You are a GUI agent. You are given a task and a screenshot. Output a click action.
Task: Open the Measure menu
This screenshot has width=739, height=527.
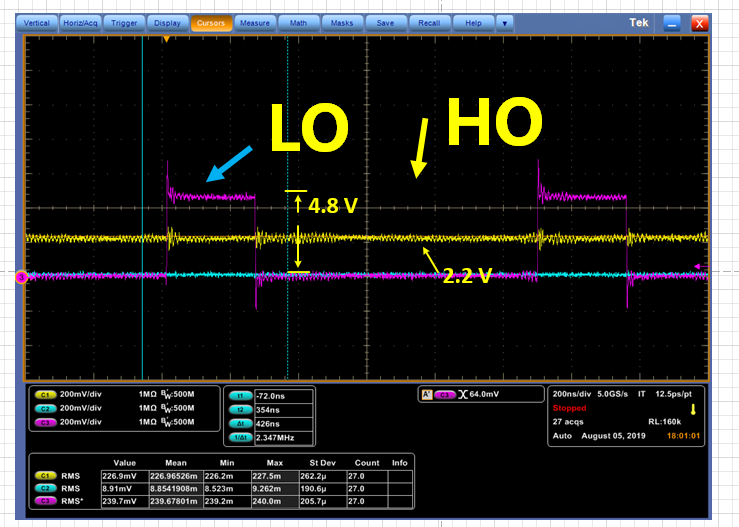255,23
